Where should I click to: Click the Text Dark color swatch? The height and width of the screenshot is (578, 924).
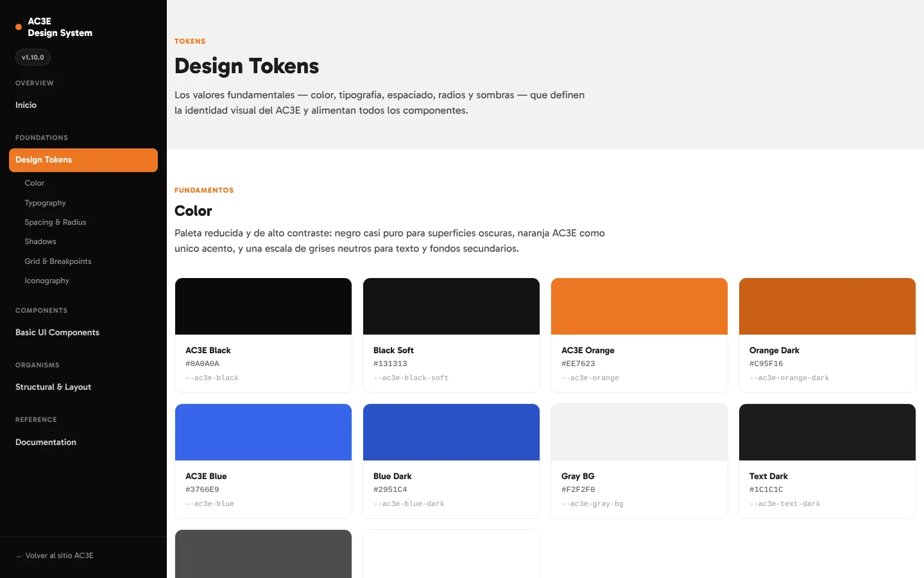(x=827, y=432)
